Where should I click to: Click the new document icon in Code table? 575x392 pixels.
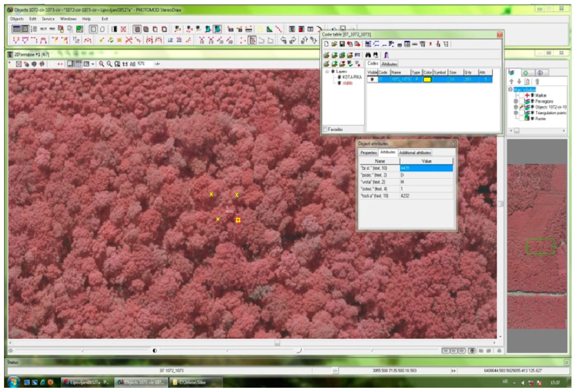tap(326, 44)
